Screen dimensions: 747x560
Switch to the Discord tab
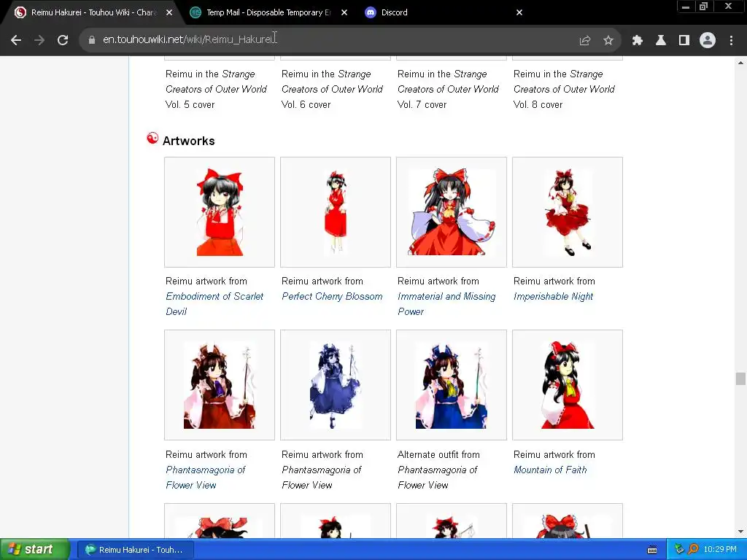tap(443, 12)
